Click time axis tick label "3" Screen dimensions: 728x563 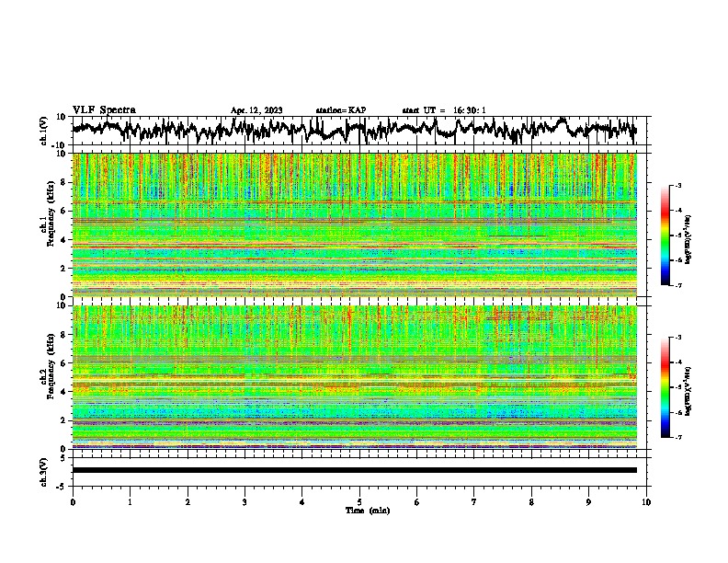point(245,502)
